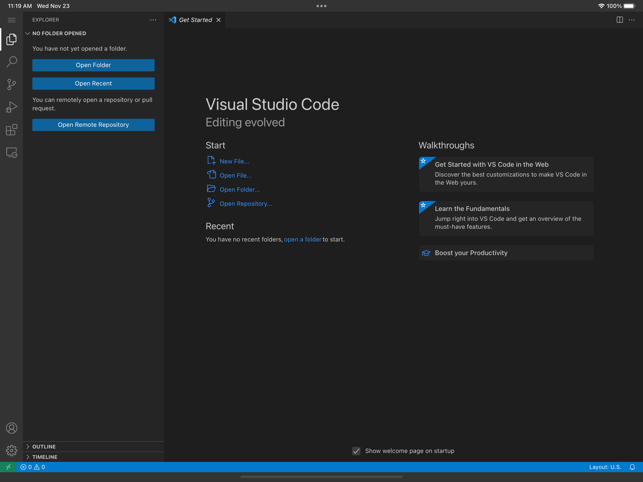Open Get Started with VS Code in the Web
The height and width of the screenshot is (482, 643).
point(506,174)
